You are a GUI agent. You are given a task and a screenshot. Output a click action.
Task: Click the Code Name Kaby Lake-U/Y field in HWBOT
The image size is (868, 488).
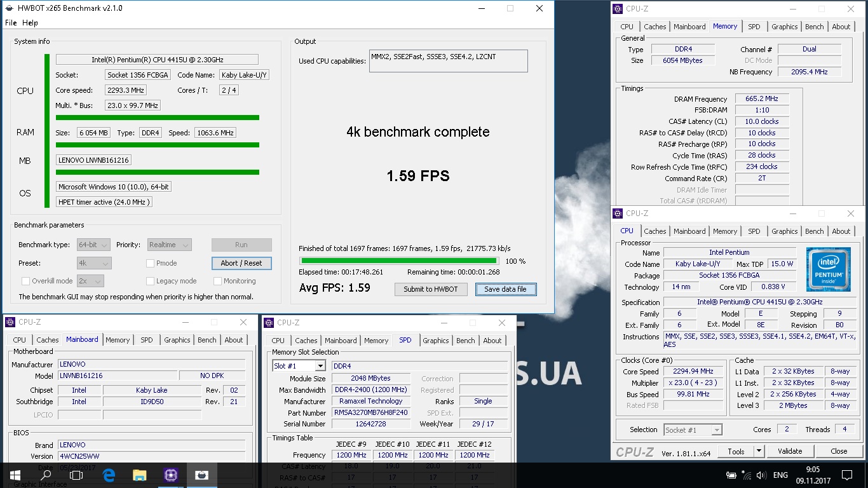[x=245, y=75]
